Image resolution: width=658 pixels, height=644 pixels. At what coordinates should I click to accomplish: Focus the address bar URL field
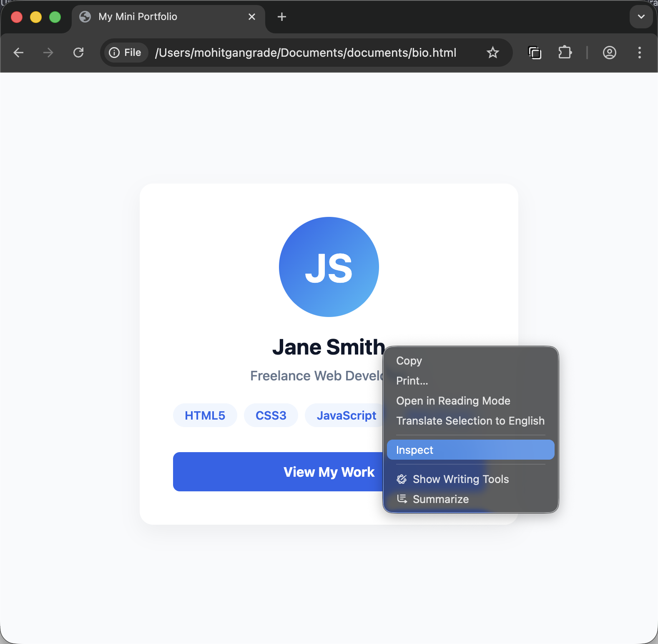pyautogui.click(x=306, y=53)
